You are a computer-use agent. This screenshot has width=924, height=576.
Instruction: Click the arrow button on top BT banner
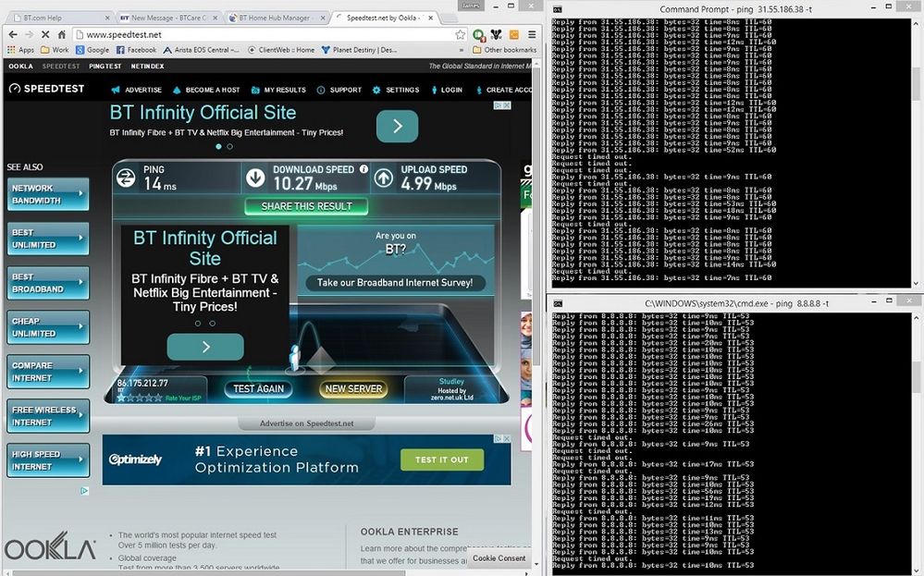397,126
